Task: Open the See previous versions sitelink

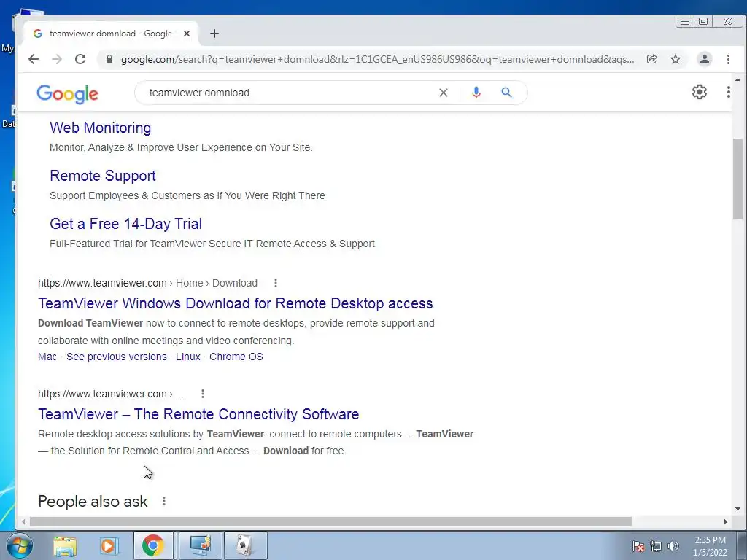Action: (116, 357)
